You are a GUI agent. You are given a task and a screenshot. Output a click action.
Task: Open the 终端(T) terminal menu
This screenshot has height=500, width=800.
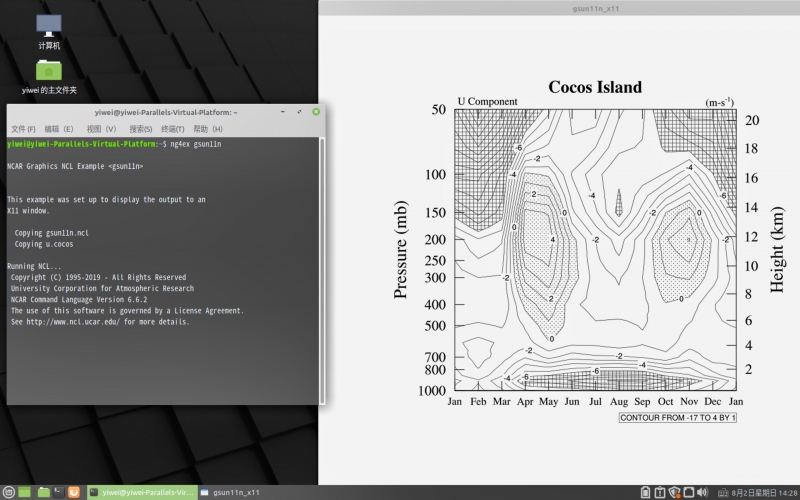(x=172, y=129)
